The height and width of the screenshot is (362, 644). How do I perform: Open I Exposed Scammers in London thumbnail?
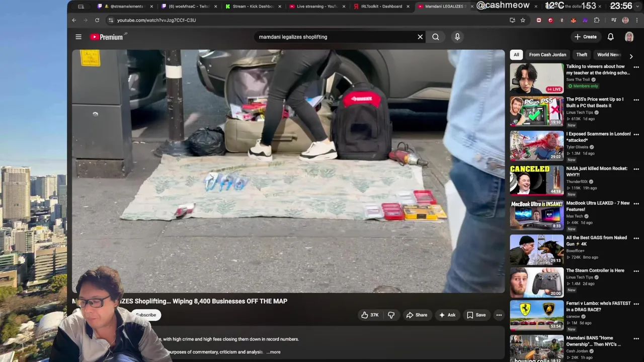click(537, 146)
